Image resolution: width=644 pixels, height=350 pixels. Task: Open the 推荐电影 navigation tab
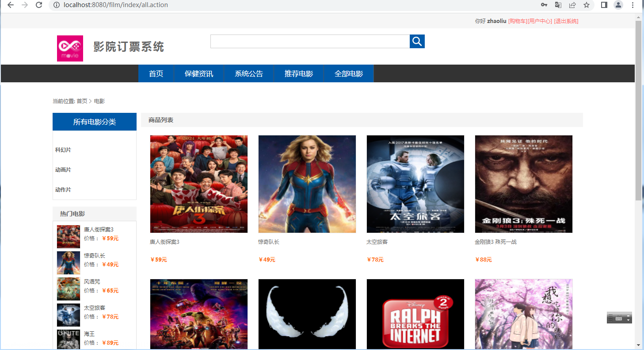(299, 73)
